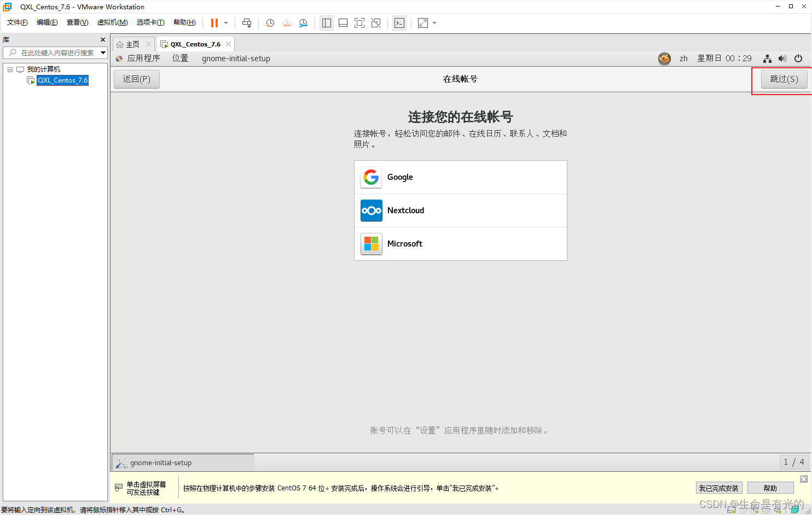The height and width of the screenshot is (515, 812).
Task: Click the orange update notification icon in top bar
Action: (x=664, y=58)
